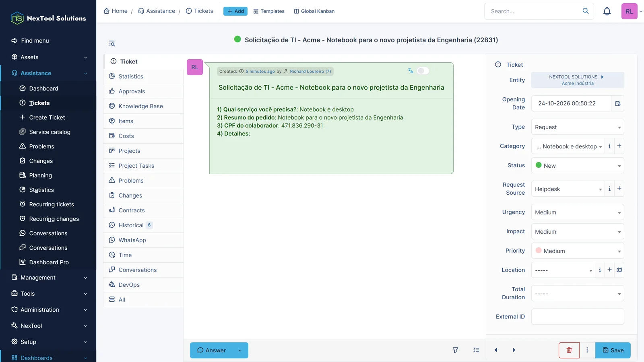Image resolution: width=644 pixels, height=362 pixels.
Task: Click the red trash delete button
Action: coord(569,350)
